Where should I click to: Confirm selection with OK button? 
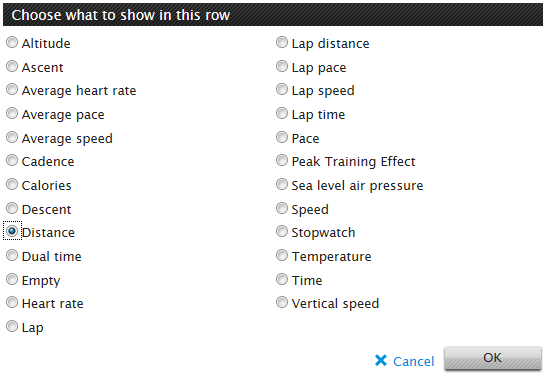point(493,358)
